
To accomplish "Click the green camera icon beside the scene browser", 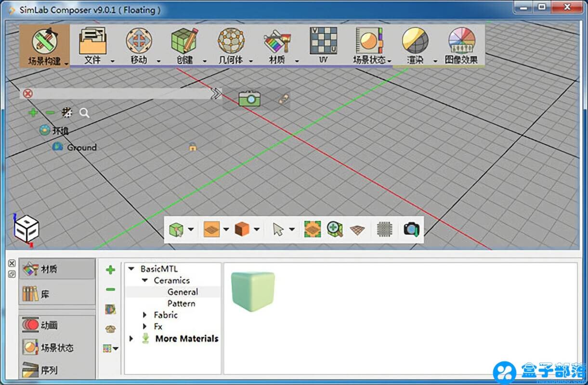I will [249, 99].
